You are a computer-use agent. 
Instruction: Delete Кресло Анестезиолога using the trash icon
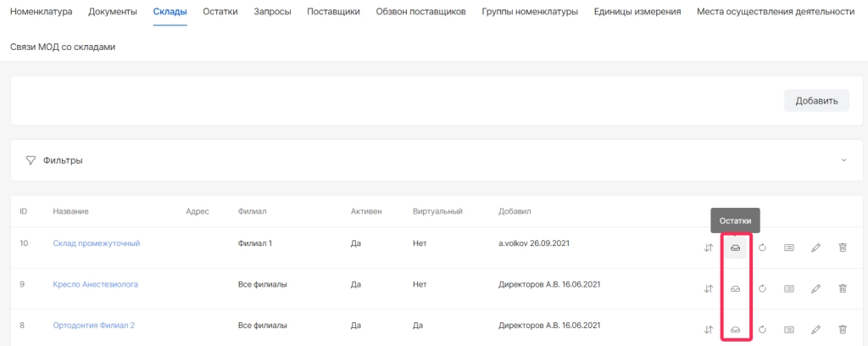[x=843, y=288]
